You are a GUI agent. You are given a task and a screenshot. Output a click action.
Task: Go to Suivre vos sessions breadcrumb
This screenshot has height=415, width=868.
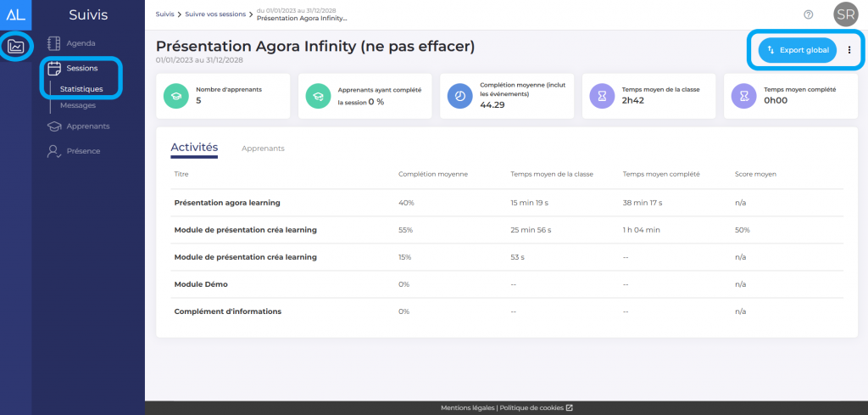tap(215, 14)
